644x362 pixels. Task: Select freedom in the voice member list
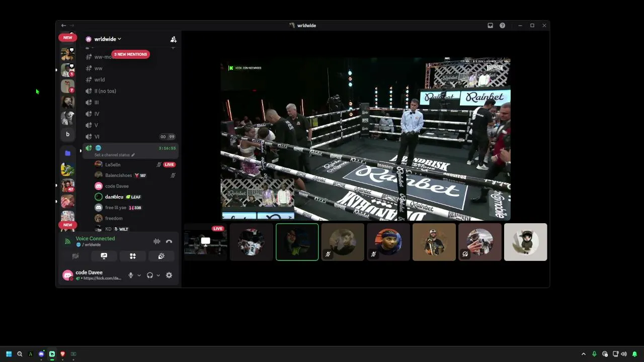(134, 218)
